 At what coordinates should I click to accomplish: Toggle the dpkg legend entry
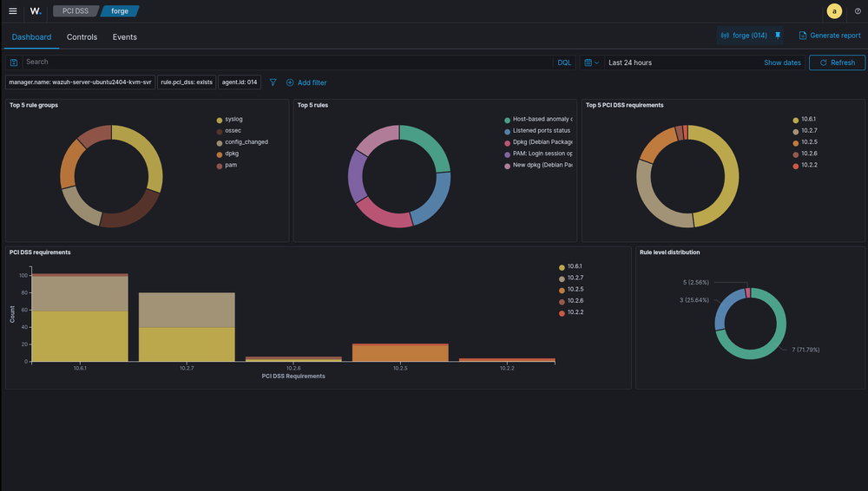228,154
